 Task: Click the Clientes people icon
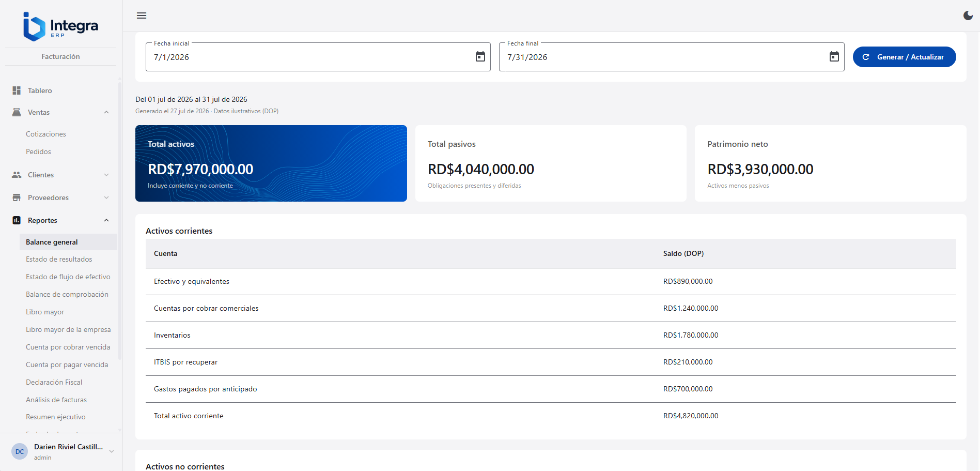pos(17,175)
